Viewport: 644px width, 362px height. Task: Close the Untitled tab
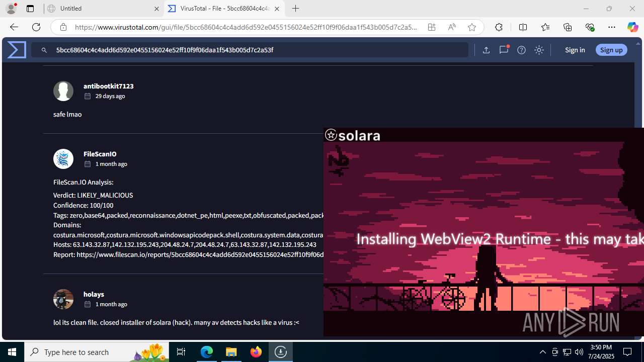tap(156, 9)
